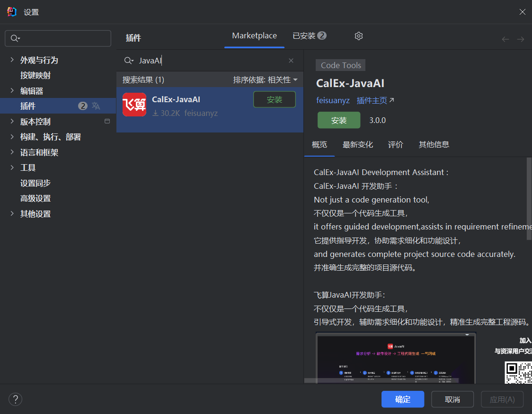Open the 概览 tab
532x414 pixels.
point(319,145)
